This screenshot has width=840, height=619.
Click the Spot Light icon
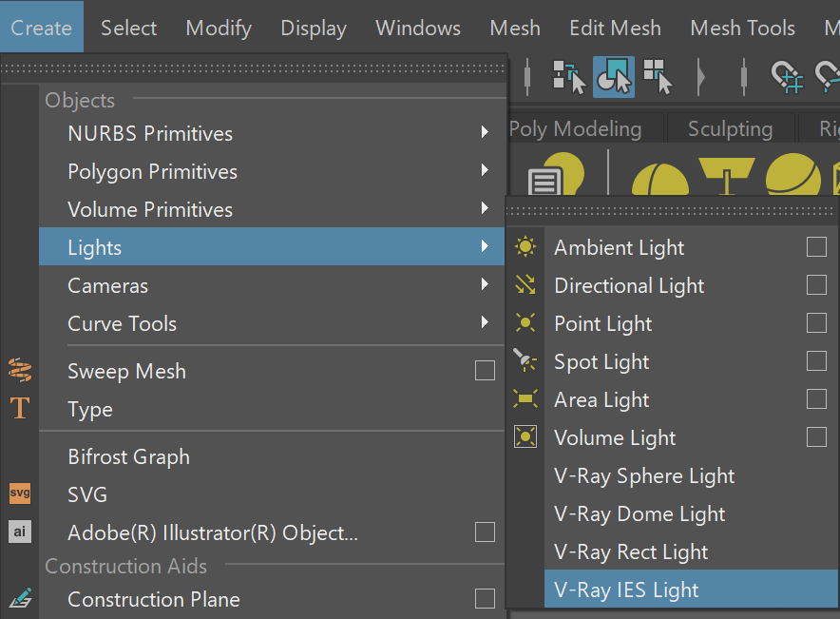coord(525,360)
